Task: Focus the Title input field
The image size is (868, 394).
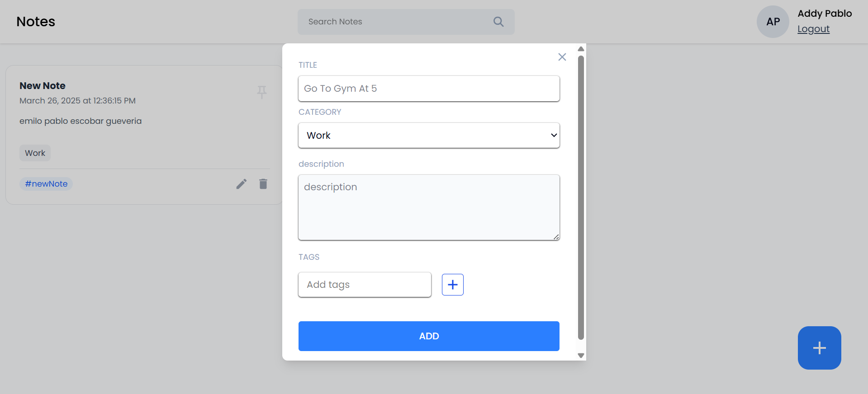Action: 429,89
